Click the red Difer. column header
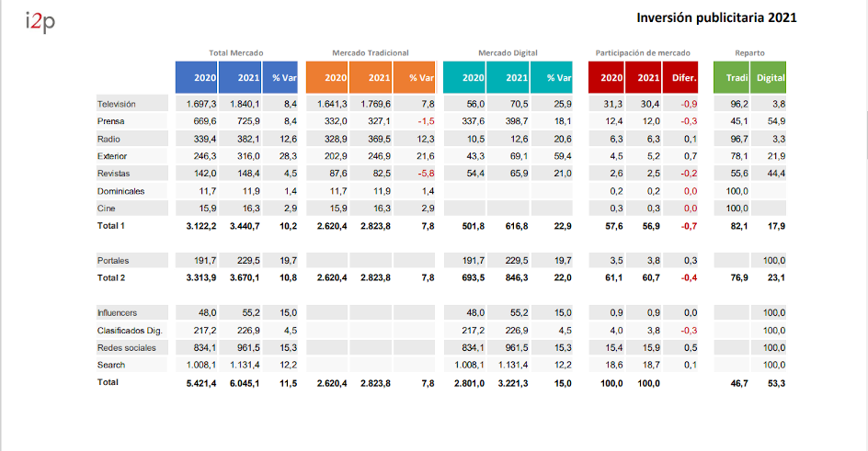This screenshot has width=868, height=451. click(684, 78)
